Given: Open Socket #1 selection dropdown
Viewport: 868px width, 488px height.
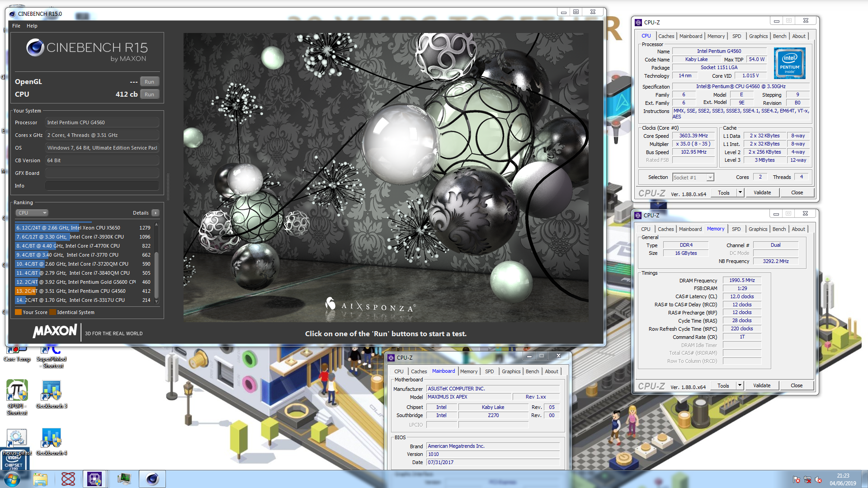Looking at the screenshot, I should click(x=693, y=178).
